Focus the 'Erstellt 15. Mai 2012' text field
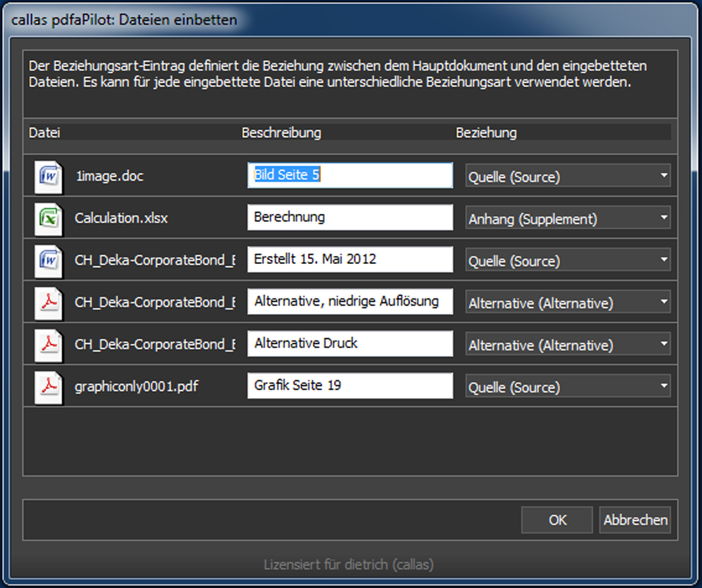The image size is (702, 588). coord(350,260)
